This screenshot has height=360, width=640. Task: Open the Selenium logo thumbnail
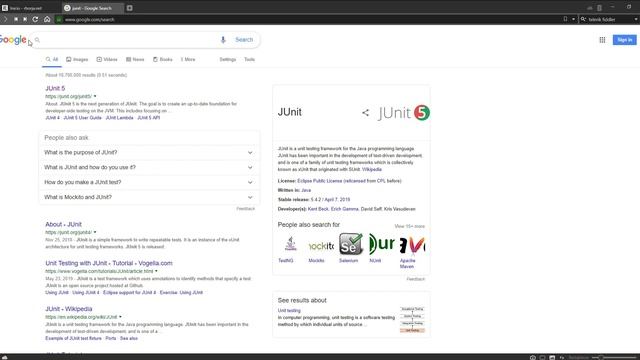click(x=351, y=244)
